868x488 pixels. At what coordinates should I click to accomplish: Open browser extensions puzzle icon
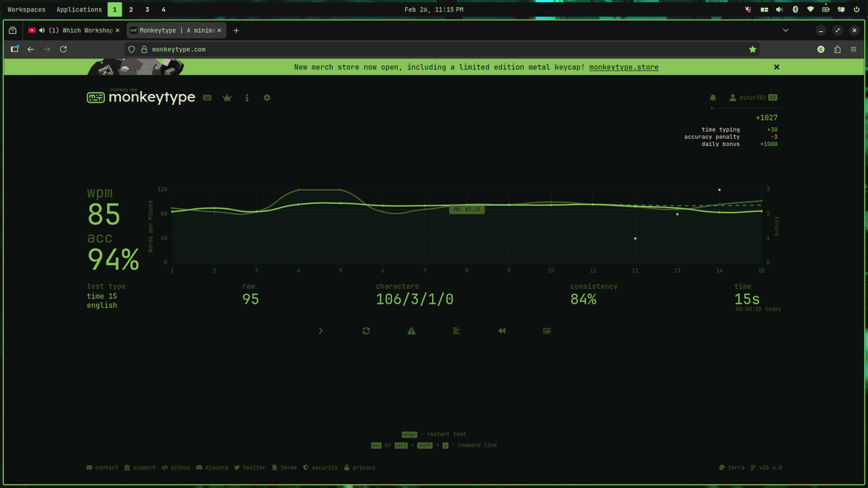click(838, 49)
